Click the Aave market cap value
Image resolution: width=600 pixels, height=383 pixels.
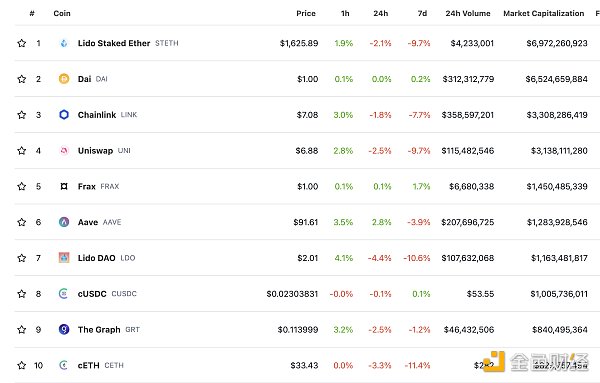pos(557,222)
